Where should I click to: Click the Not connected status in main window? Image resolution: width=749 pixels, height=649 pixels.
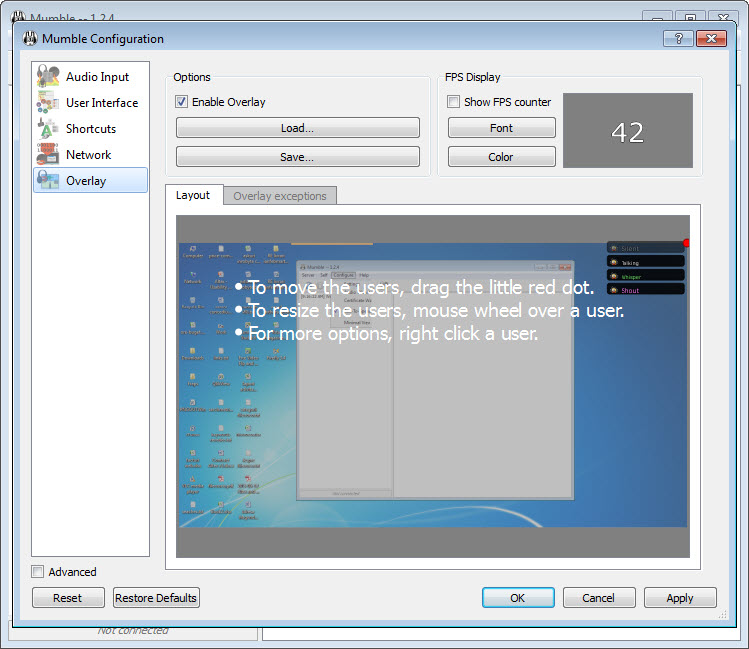(133, 631)
